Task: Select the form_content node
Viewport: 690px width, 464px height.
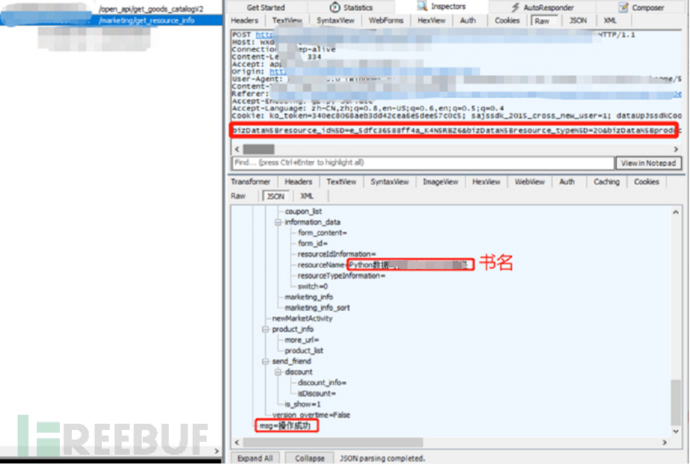Action: tap(322, 233)
